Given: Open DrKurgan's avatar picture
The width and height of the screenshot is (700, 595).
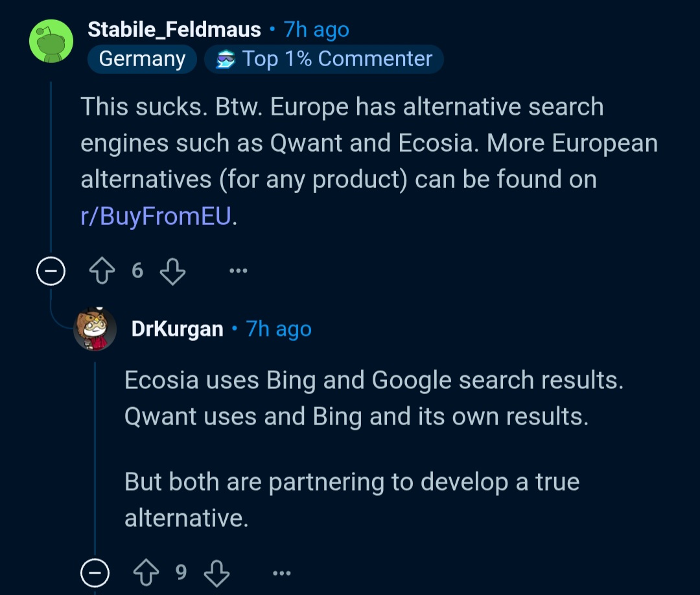Looking at the screenshot, I should pyautogui.click(x=95, y=329).
